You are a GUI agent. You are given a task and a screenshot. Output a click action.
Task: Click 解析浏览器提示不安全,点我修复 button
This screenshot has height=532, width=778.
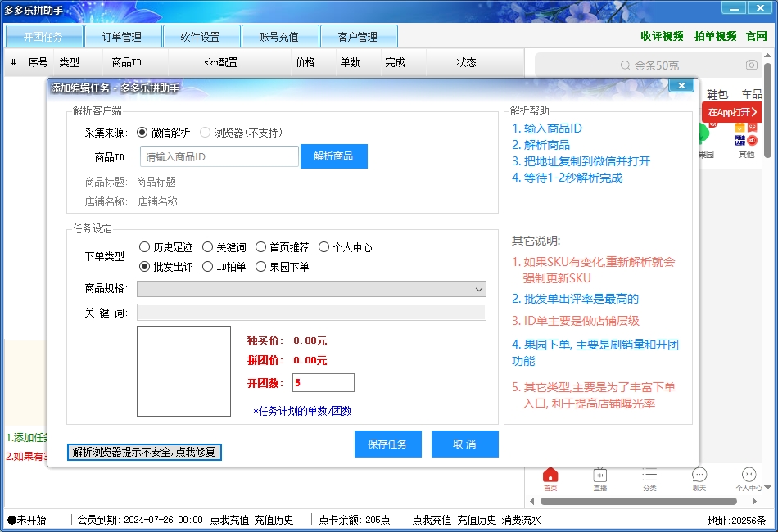[144, 452]
